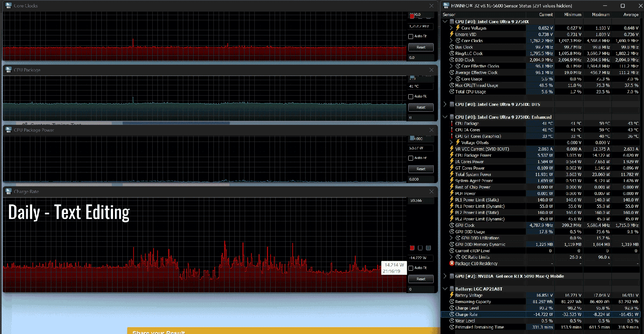Select the GPU D3D Memory Dynamic row
Viewport: 644px width, 334px height.
point(541,244)
